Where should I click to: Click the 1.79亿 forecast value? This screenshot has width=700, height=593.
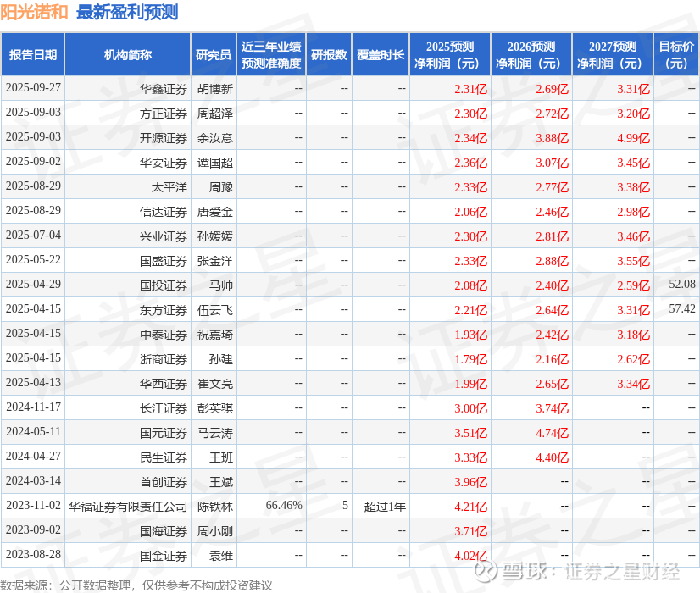470,359
